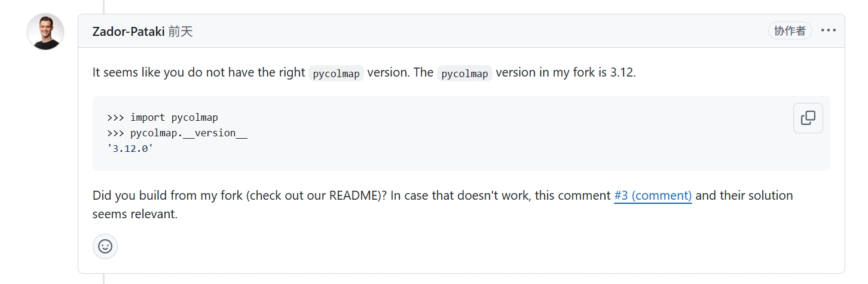This screenshot has width=868, height=284.
Task: Click the 'and their solution' text
Action: [x=744, y=196]
